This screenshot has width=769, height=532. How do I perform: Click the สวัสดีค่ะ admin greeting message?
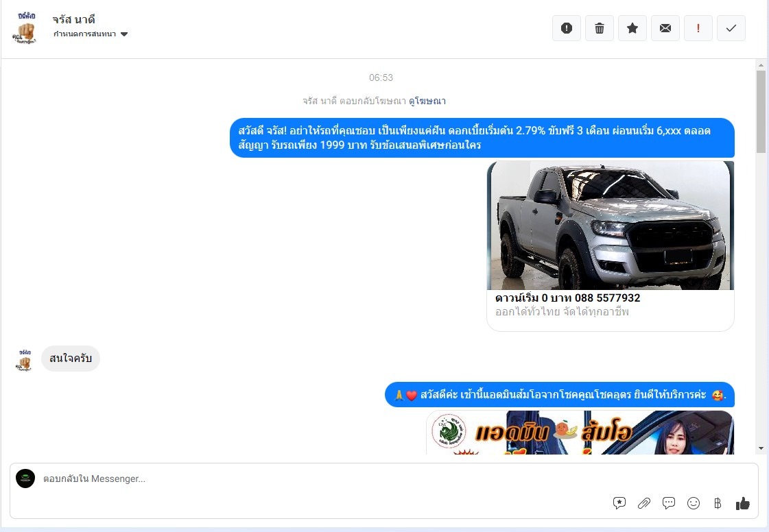pos(560,395)
